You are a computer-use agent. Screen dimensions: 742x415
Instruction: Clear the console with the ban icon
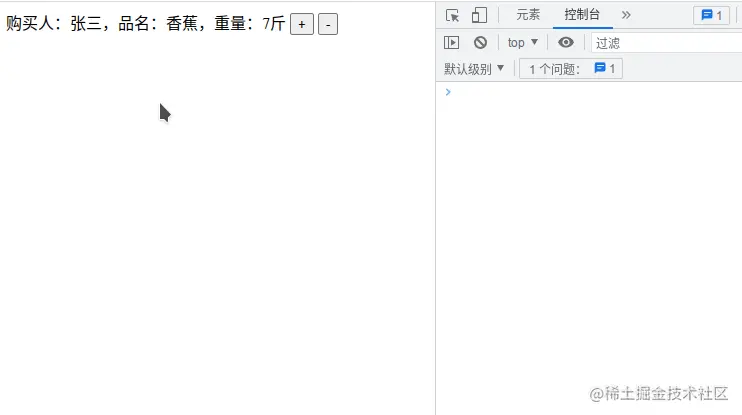click(x=480, y=43)
